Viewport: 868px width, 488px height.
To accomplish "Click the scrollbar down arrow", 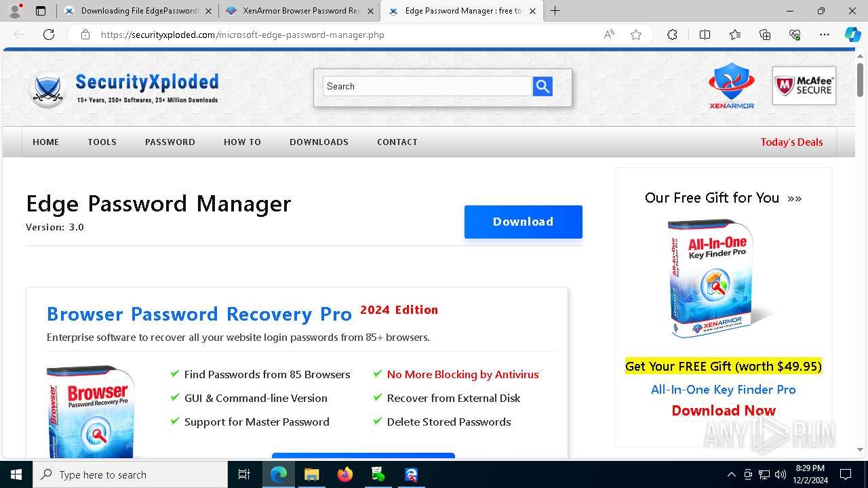I will pos(861,449).
